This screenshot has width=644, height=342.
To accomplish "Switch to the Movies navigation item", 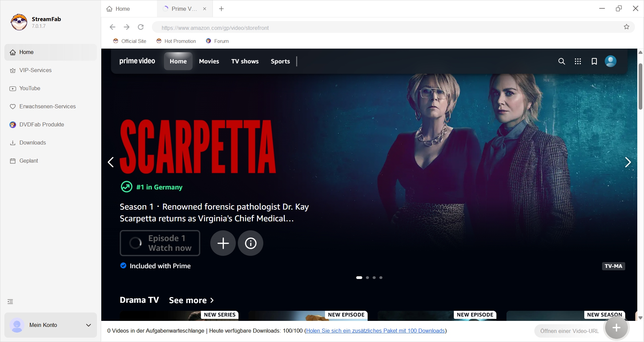I will pos(209,61).
